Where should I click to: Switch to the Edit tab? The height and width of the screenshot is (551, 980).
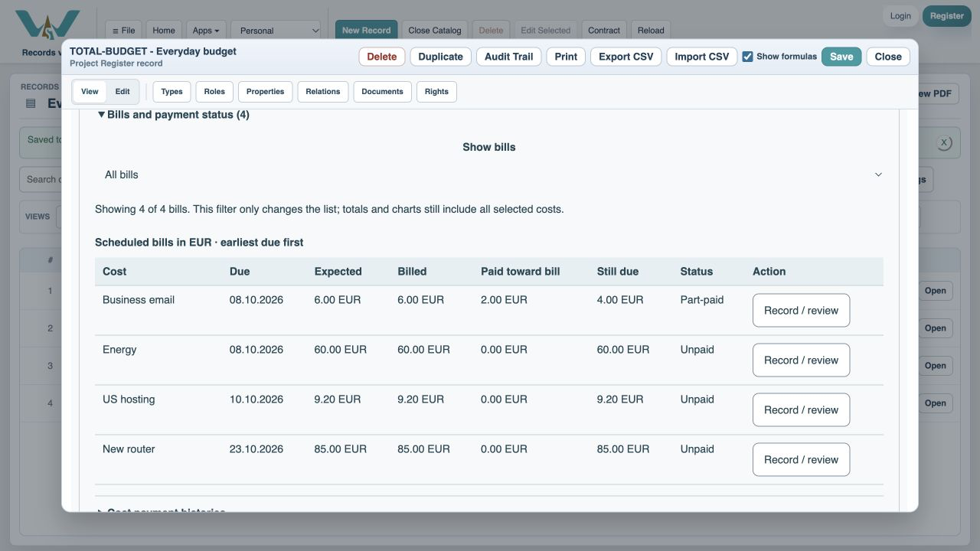tap(122, 92)
